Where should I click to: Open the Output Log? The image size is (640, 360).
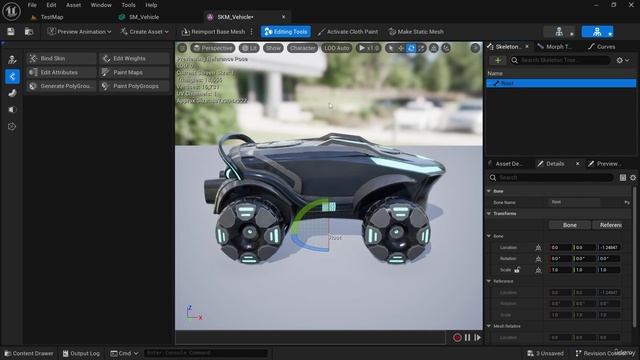tap(81, 353)
